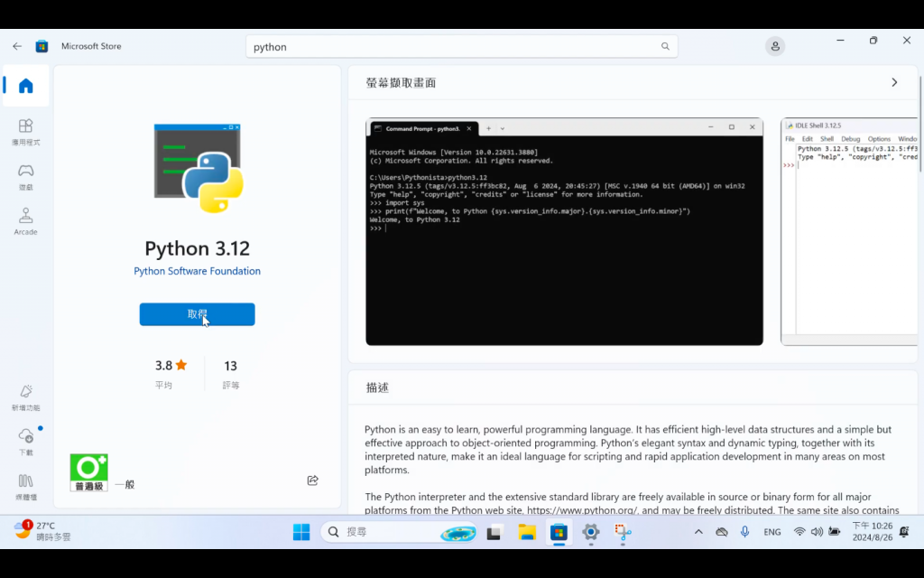Click the 普遍級 age rating badge

click(x=89, y=472)
